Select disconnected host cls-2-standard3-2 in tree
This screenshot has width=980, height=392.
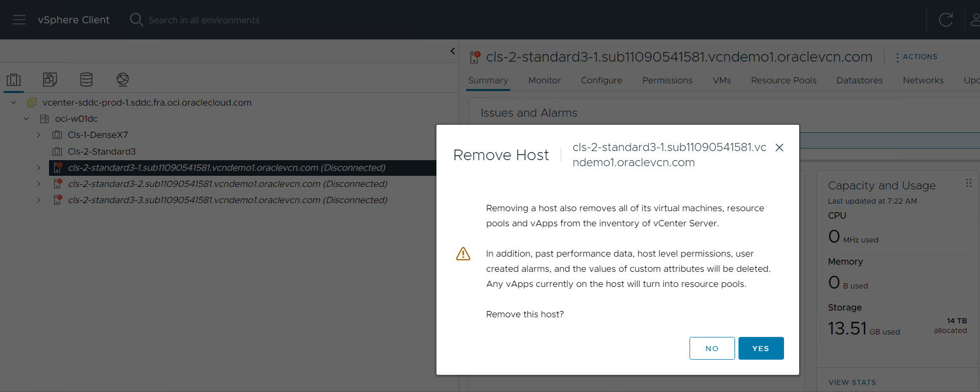pyautogui.click(x=228, y=184)
